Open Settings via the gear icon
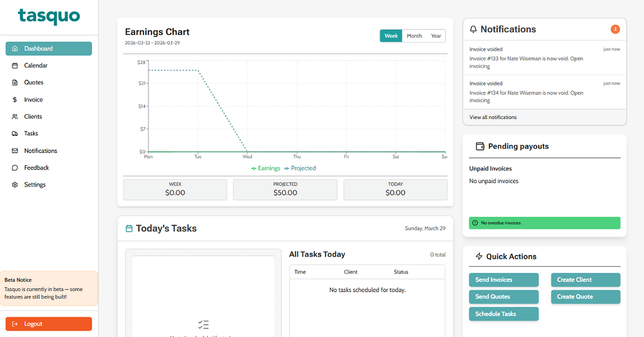Viewport: 644px width, 337px height. coord(15,185)
